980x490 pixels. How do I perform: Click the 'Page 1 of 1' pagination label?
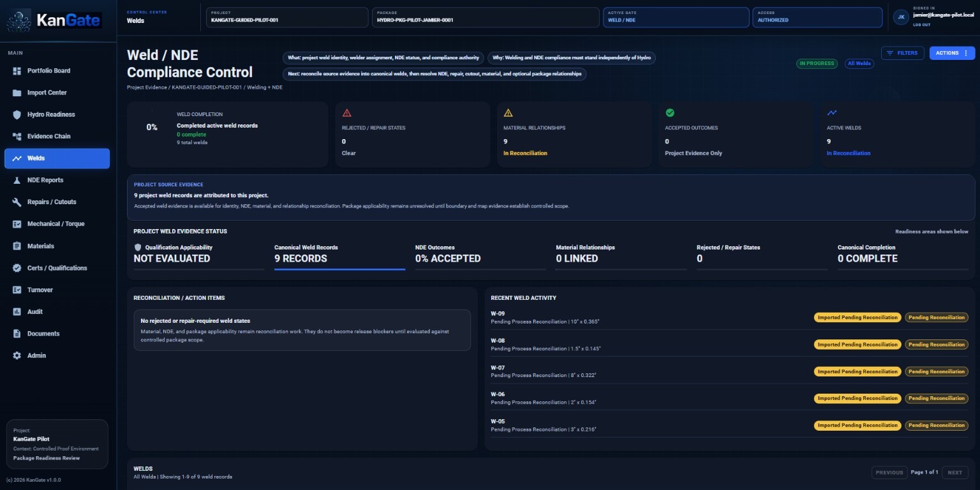[924, 473]
